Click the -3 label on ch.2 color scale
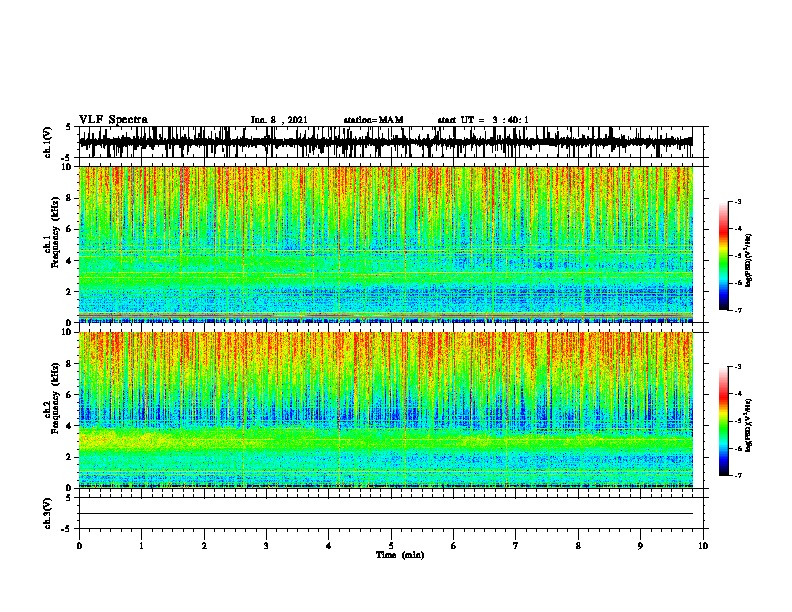This screenshot has width=792, height=612. coord(738,367)
